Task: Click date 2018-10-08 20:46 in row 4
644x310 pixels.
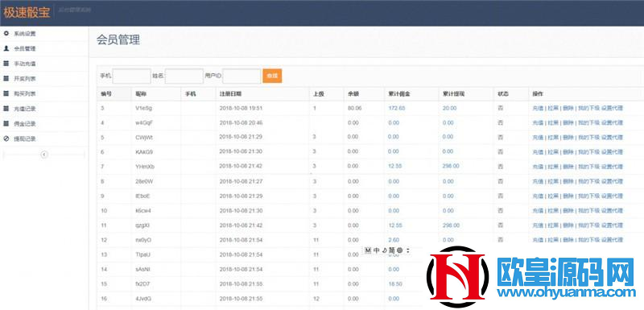Action: (x=241, y=122)
